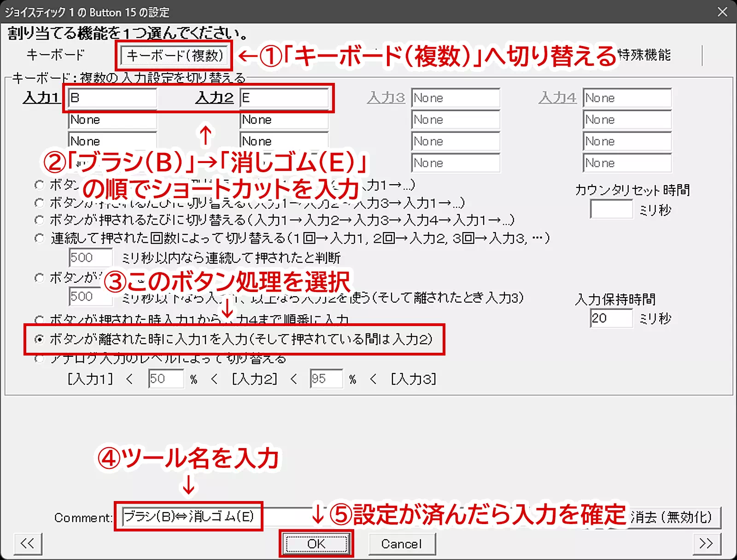
Task: Click the third None field under 入力1
Action: (x=112, y=141)
